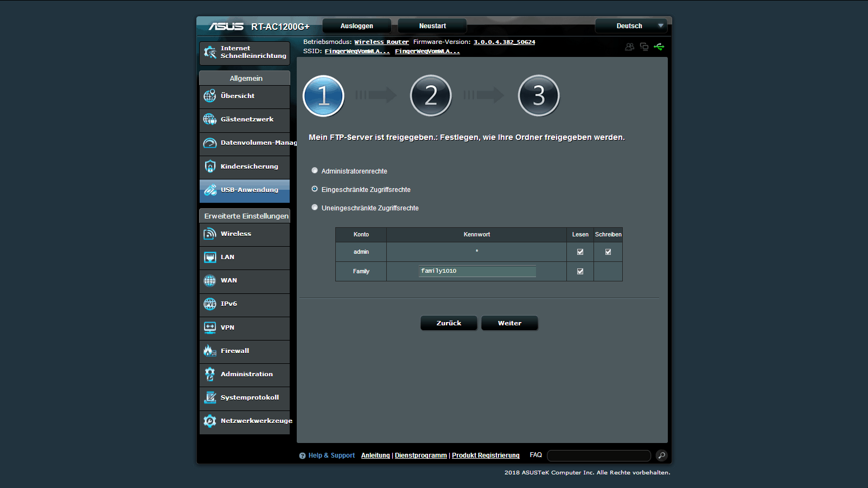Click the Kindersicherung shield icon
The image size is (868, 488).
click(210, 166)
